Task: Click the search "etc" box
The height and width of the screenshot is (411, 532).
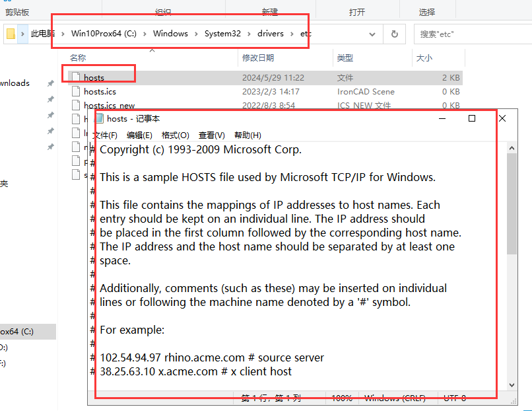Action: (473, 34)
